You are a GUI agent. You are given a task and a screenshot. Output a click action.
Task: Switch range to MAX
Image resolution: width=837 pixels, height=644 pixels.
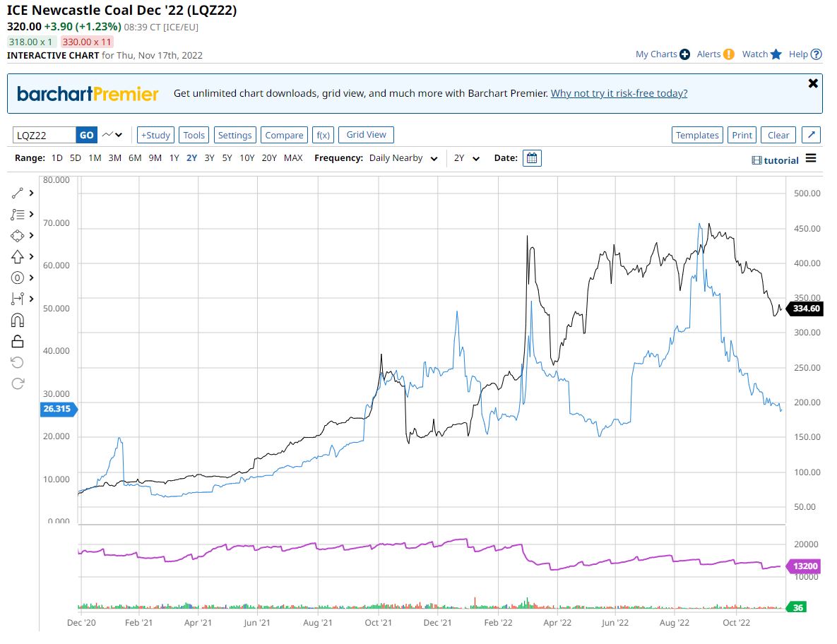coord(293,158)
